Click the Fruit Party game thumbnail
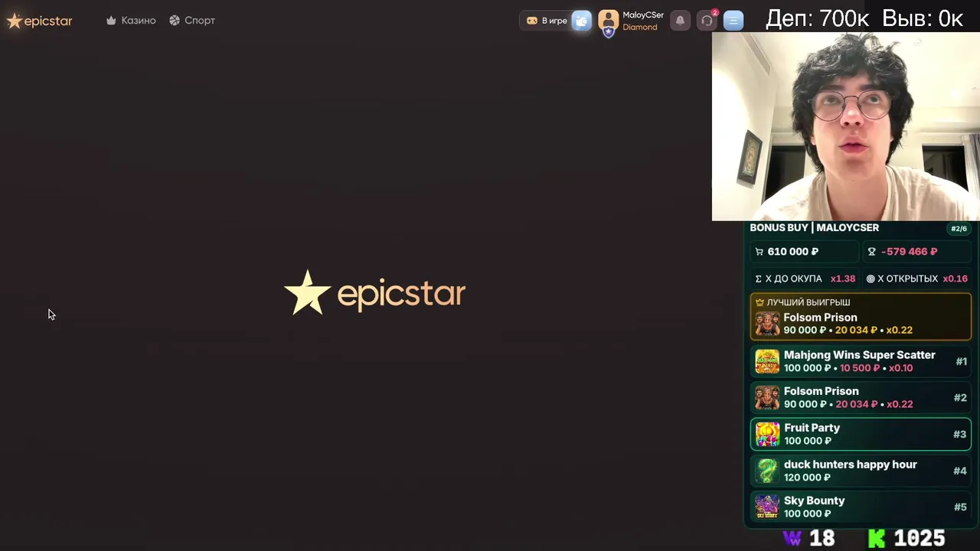 (767, 435)
